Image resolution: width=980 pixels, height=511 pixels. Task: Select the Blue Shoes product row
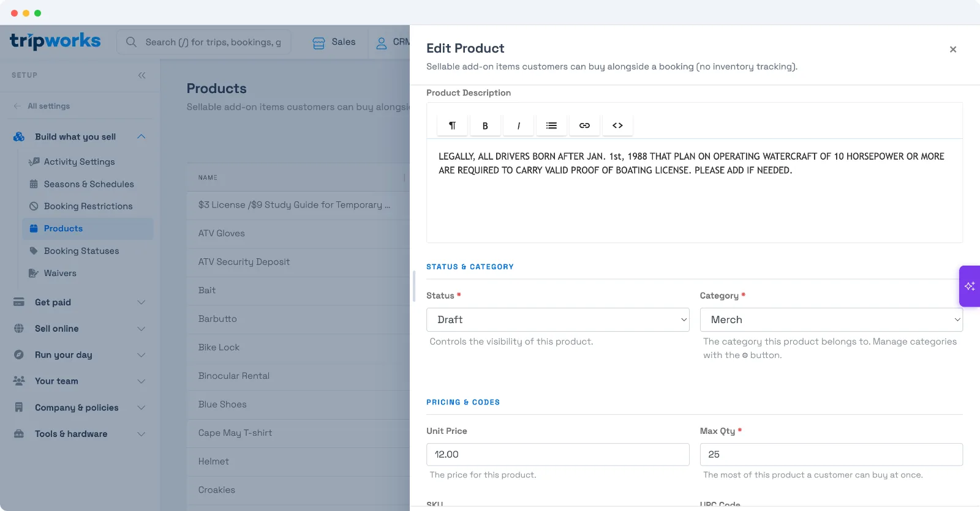tap(298, 405)
